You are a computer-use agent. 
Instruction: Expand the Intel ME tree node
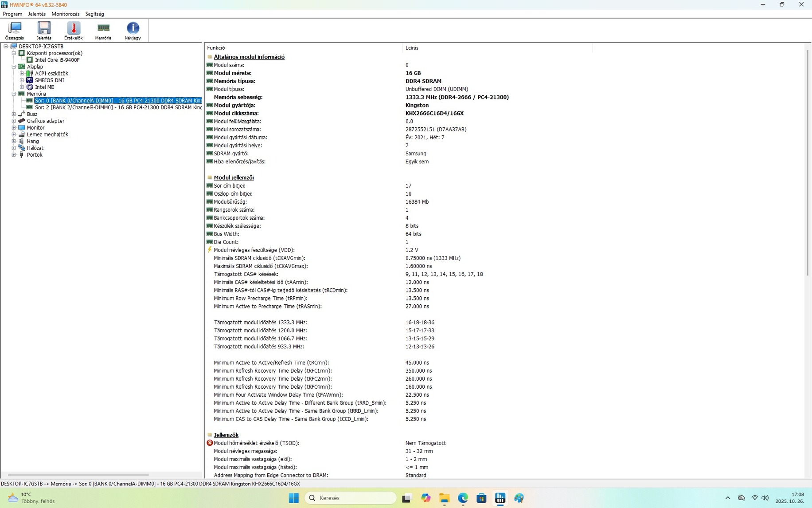pos(22,87)
